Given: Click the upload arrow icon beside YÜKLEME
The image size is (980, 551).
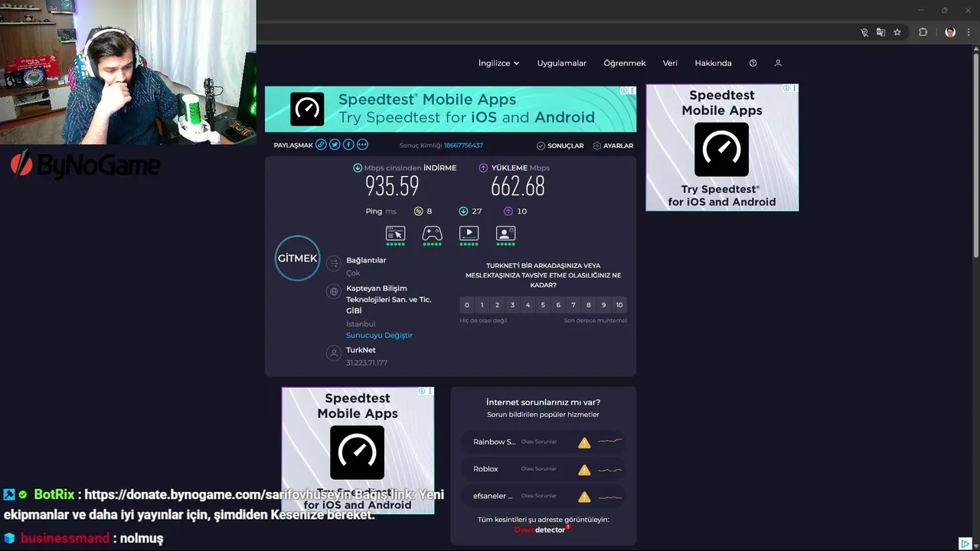Looking at the screenshot, I should coord(483,168).
